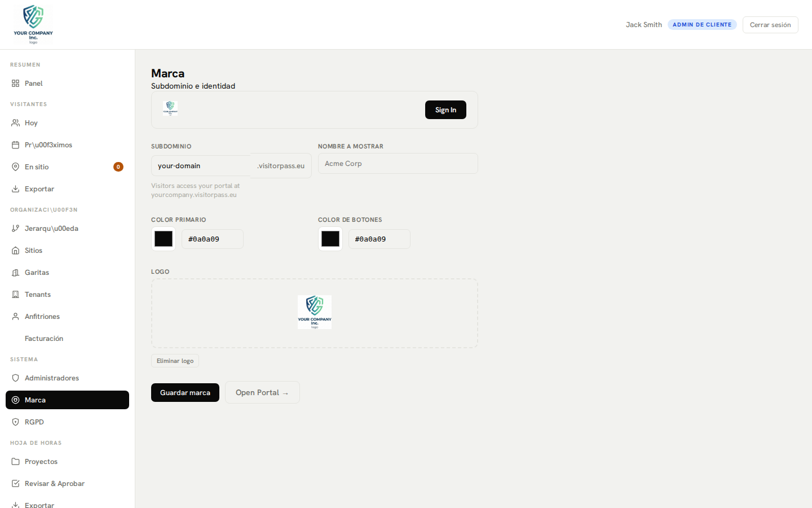Click the Eliminar logo button
Viewport: 812px width, 508px height.
175,360
